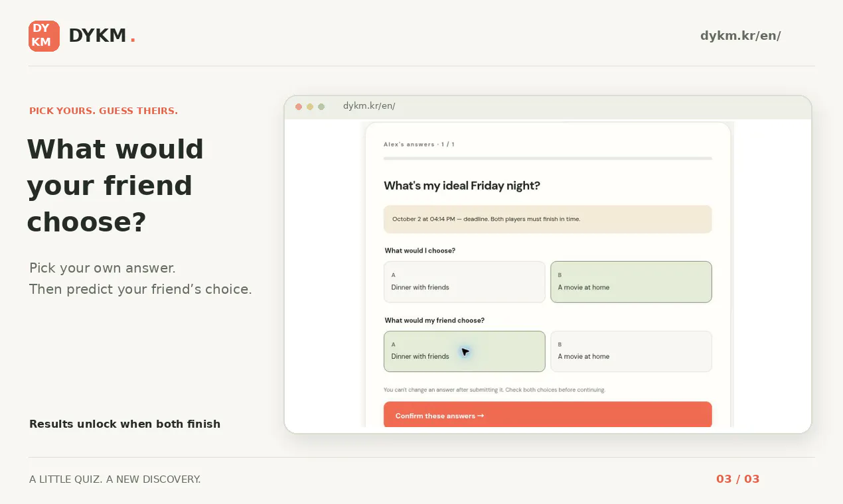
Task: Click the browser mockup address bar dykm.kr/en/
Action: pos(369,106)
